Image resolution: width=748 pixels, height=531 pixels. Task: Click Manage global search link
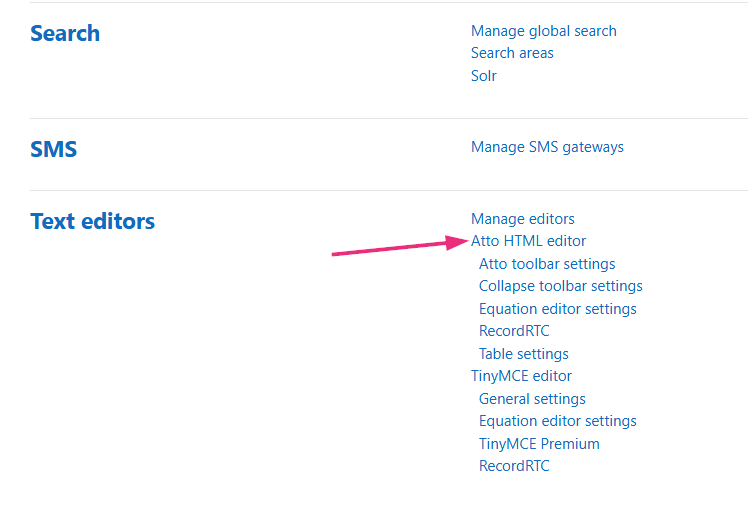coord(543,31)
